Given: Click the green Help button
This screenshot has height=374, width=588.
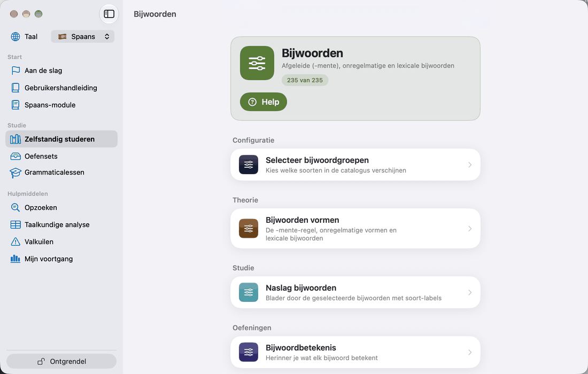Looking at the screenshot, I should [x=263, y=102].
